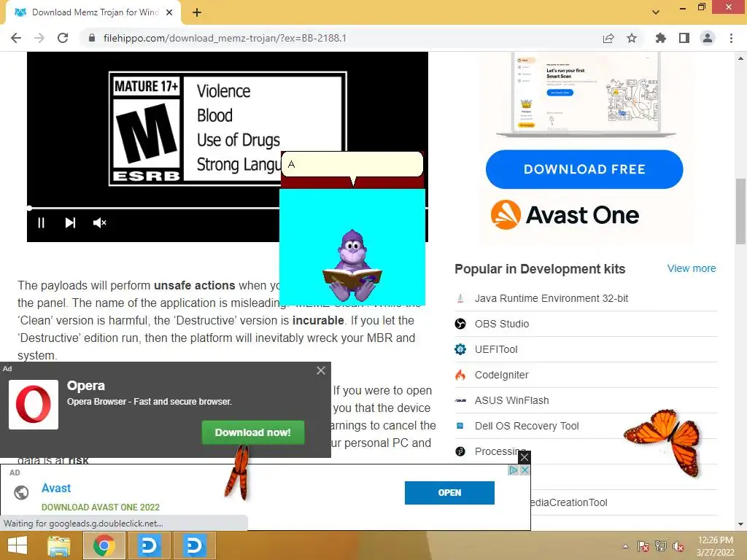
Task: Close the Avast banner ad with blue X
Action: [x=525, y=470]
